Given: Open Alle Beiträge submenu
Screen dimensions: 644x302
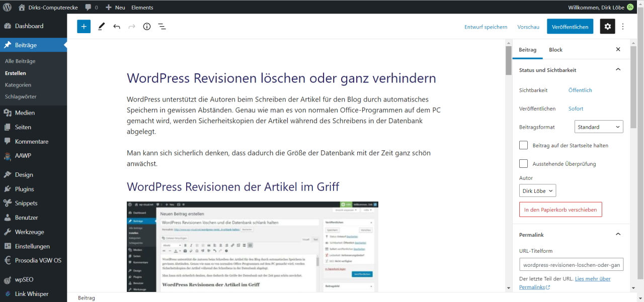Looking at the screenshot, I should pos(20,61).
